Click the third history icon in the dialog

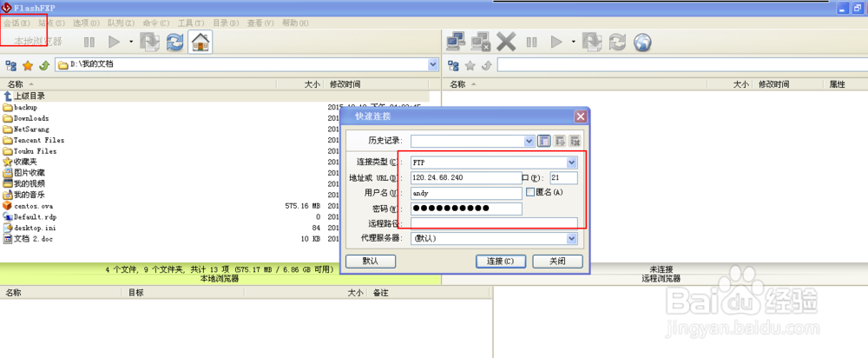[x=575, y=141]
